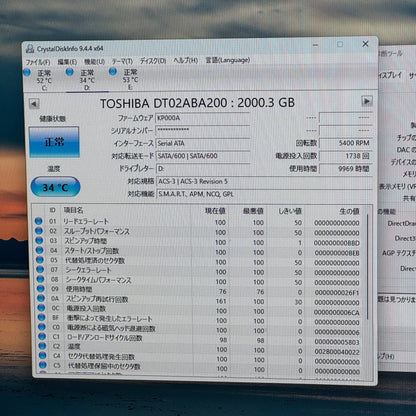Click status icon for BF attribute row
Screen dimensions: 416x416
pyautogui.click(x=41, y=317)
